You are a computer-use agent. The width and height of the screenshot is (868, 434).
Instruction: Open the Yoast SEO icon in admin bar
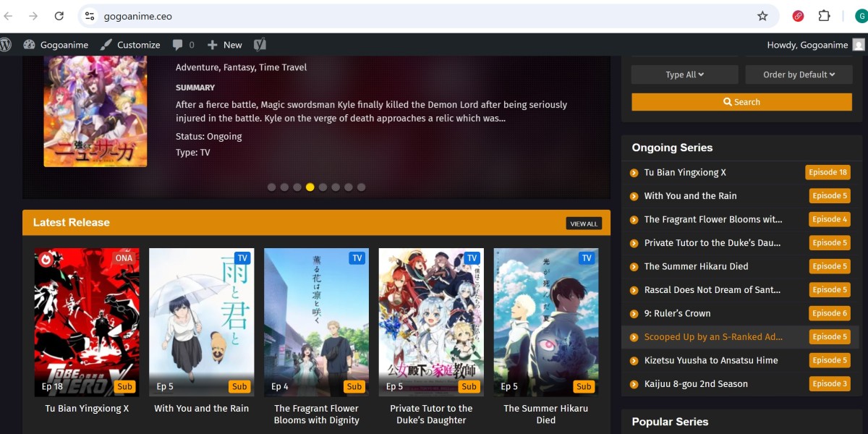[260, 45]
